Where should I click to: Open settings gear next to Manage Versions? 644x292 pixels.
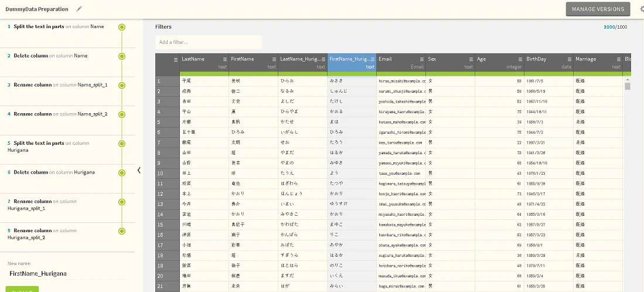pyautogui.click(x=642, y=9)
